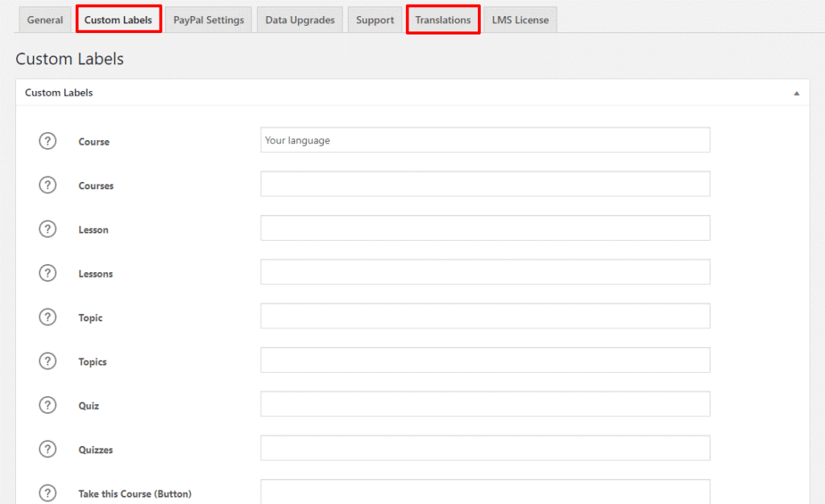Collapse the Custom Labels panel arrow
Viewport: 825px width, 504px height.
click(796, 93)
